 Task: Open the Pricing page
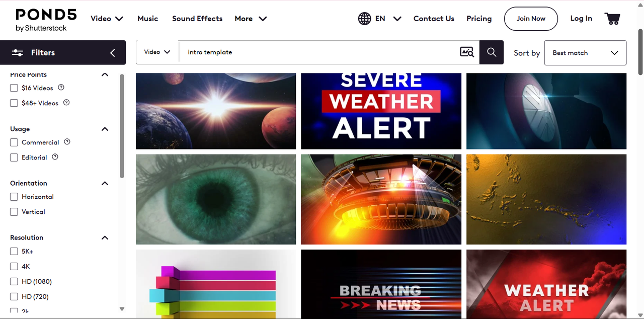[x=479, y=19]
